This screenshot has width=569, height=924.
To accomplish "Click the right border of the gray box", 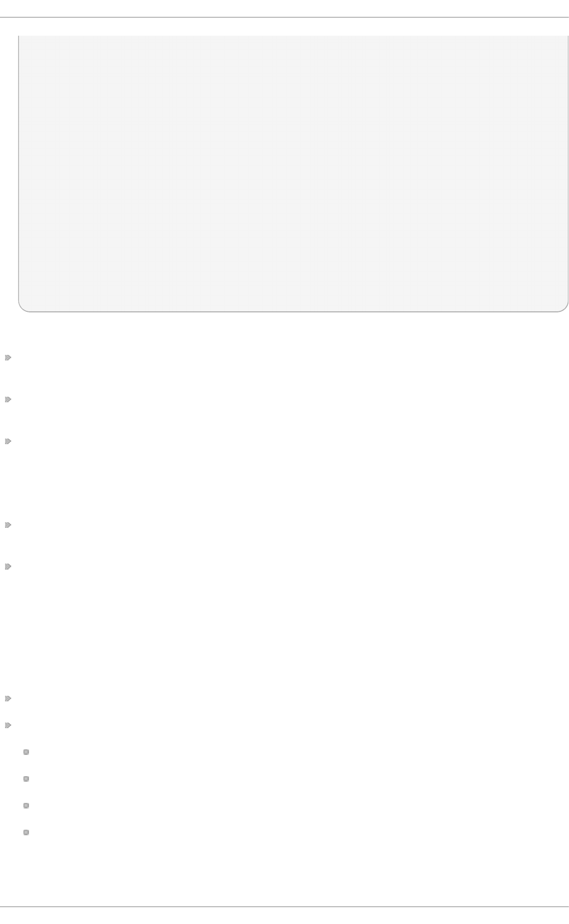I will coord(568,169).
